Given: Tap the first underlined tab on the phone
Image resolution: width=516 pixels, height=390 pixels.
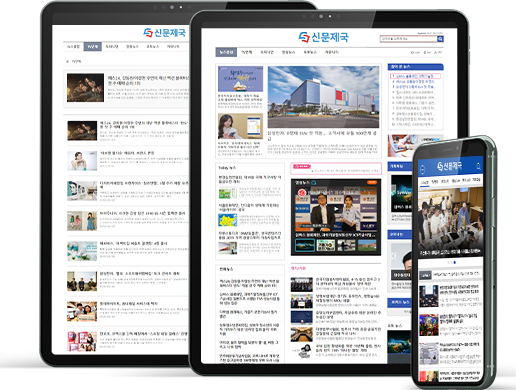Looking at the screenshot, I should coord(424,182).
